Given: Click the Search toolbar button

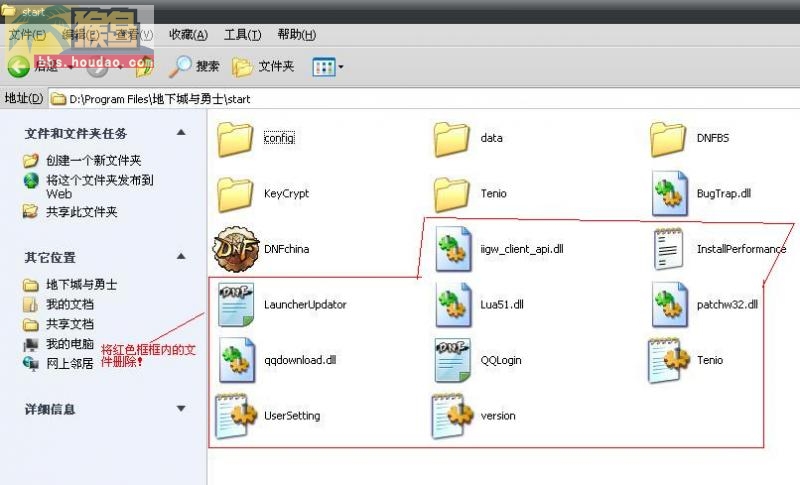Looking at the screenshot, I should pyautogui.click(x=194, y=66).
